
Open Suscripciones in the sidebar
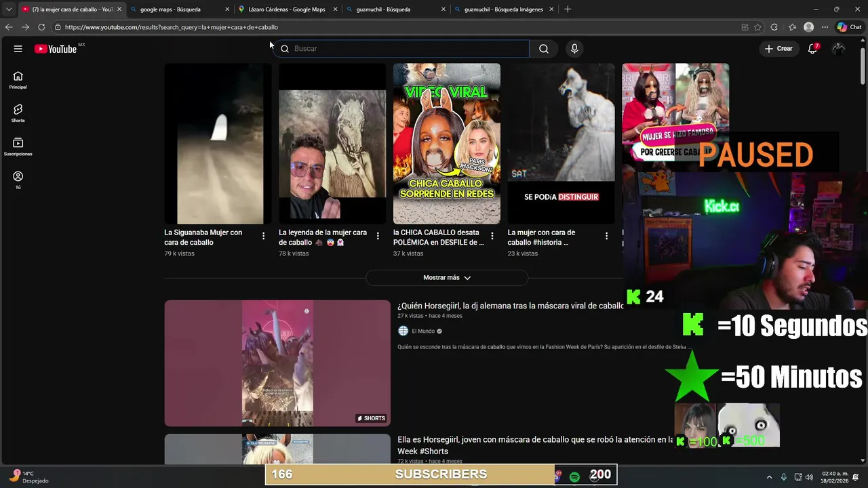(x=18, y=146)
